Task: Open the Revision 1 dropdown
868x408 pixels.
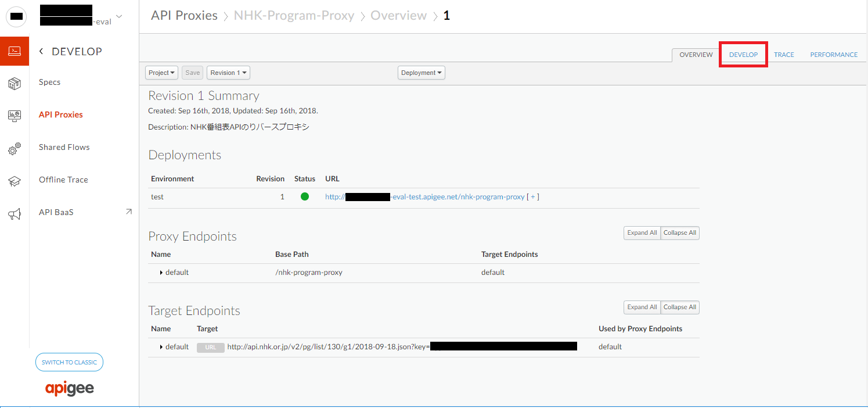Action: pos(228,72)
